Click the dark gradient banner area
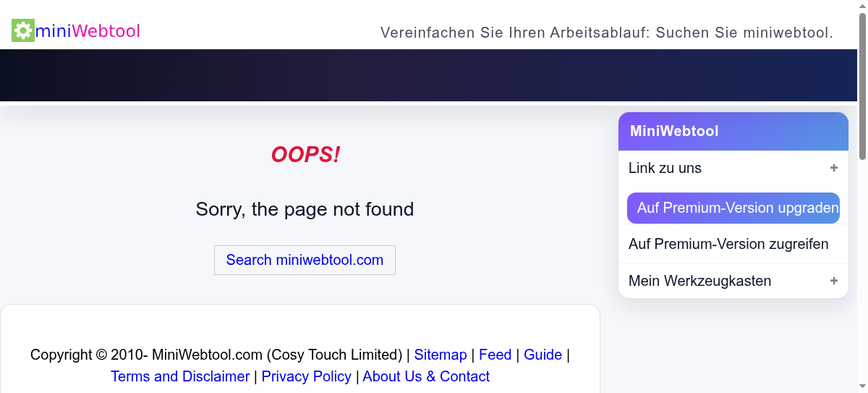Screen dimensions: 868x393 pyautogui.click(x=428, y=75)
